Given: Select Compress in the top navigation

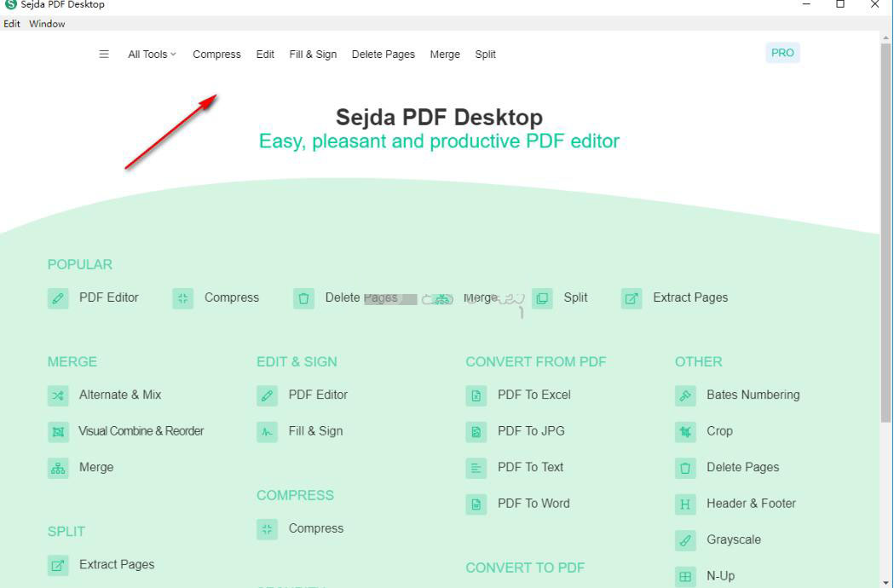Looking at the screenshot, I should click(x=216, y=55).
